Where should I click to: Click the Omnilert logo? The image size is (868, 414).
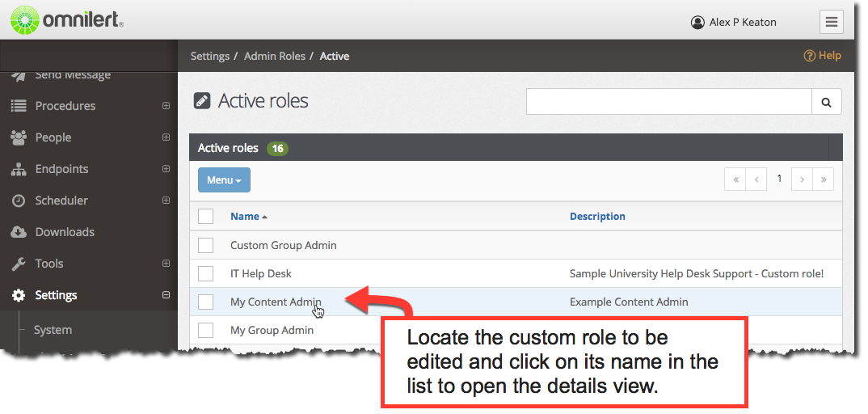[67, 21]
